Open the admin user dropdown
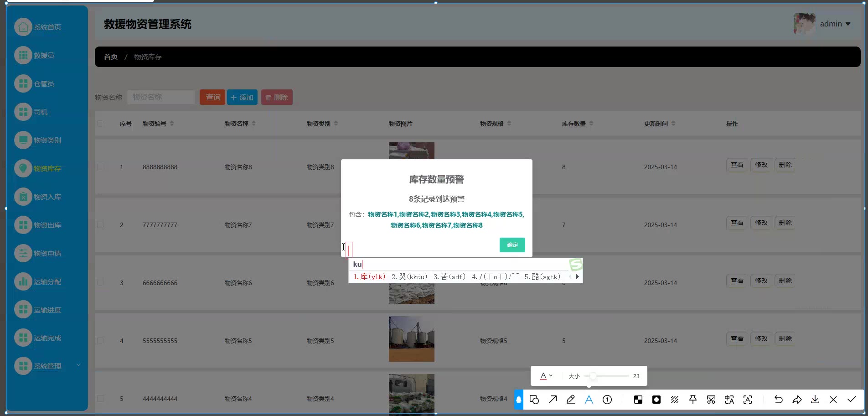The height and width of the screenshot is (416, 868). point(835,24)
